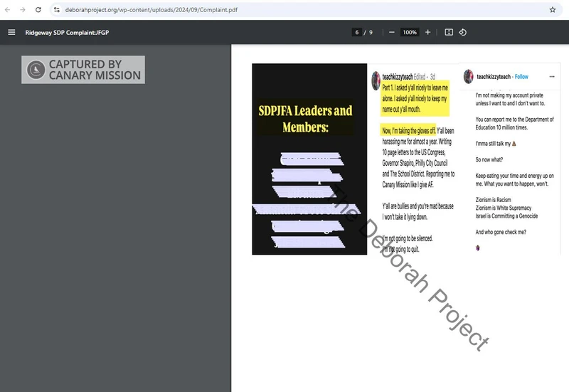Screen dimensions: 569x392
Task: Click the left post's profile avatar
Action: [376, 81]
